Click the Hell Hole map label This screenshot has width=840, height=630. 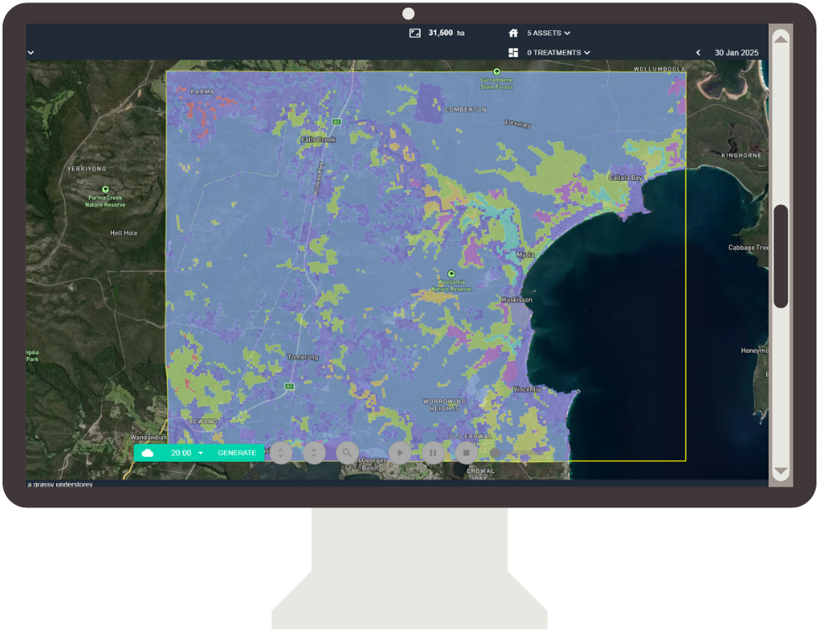[123, 233]
